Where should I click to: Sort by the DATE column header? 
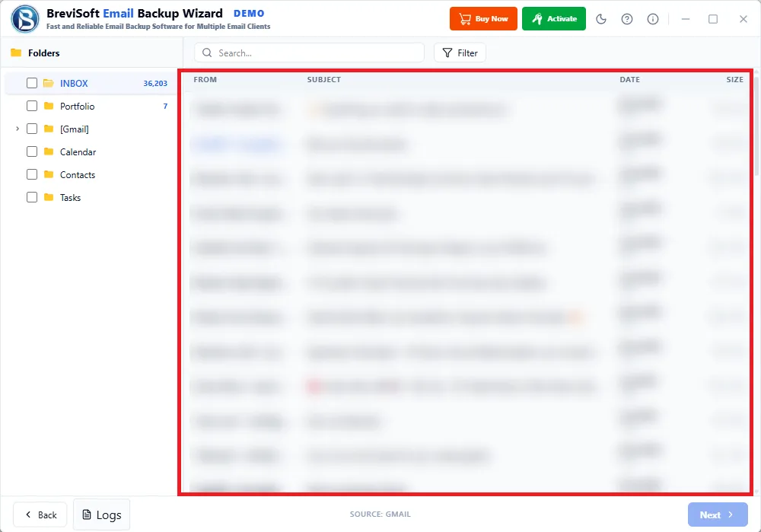pyautogui.click(x=629, y=80)
